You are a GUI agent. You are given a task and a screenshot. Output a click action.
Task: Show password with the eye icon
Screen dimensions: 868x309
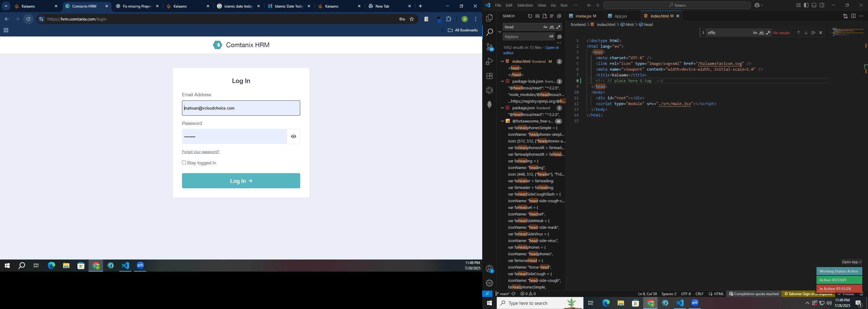(294, 137)
